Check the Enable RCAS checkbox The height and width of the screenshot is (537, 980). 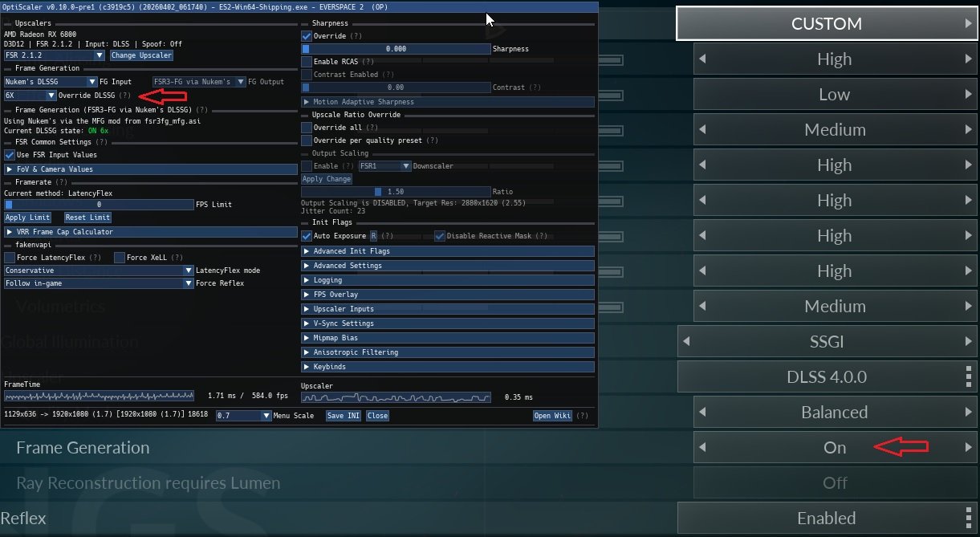coord(306,62)
